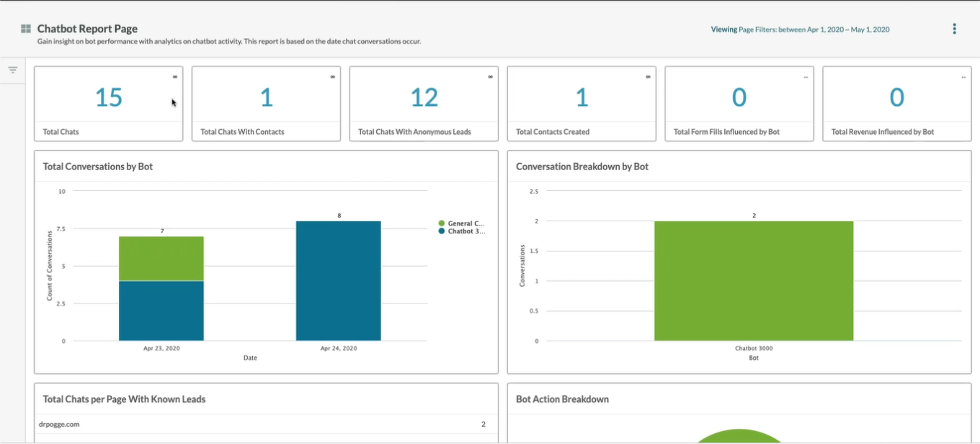Click corner icon on Total Chats With Contacts tile
Viewport: 980px width, 444px height.
coord(333,76)
